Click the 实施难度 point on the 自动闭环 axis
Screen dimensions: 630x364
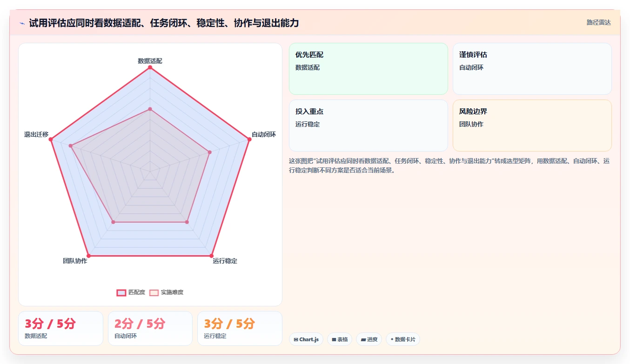(x=209, y=152)
